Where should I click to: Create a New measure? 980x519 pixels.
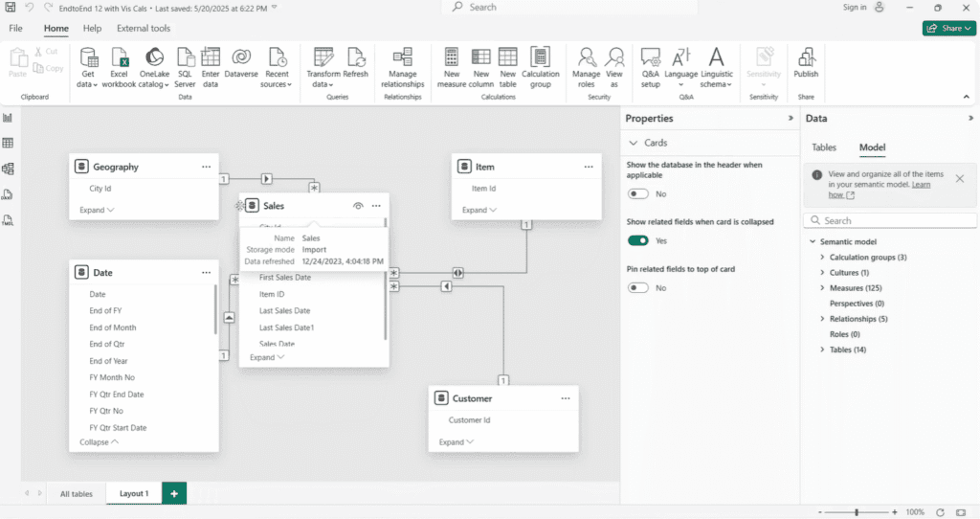452,68
